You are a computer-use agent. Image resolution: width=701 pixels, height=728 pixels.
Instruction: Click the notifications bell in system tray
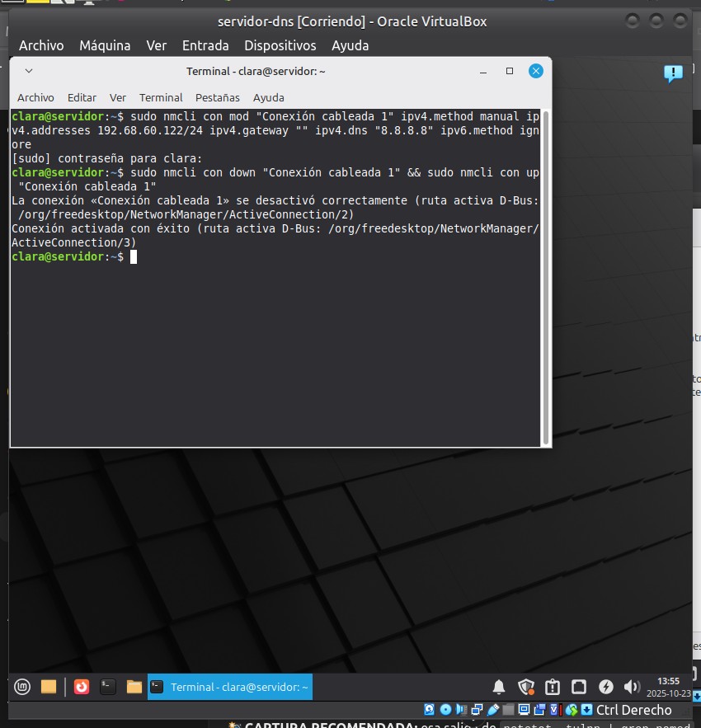tap(499, 686)
